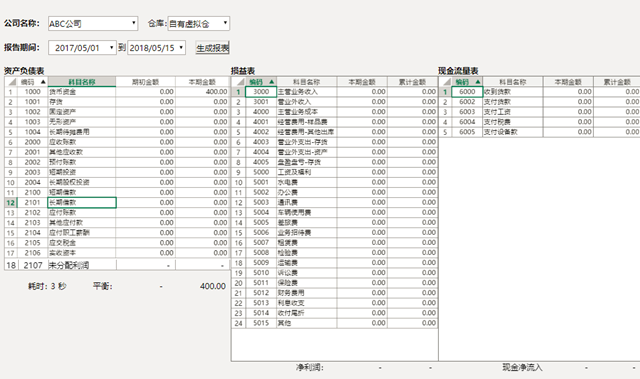Select all cells in cash flow corner
Viewport: 640px width, 379px height.
coord(445,82)
